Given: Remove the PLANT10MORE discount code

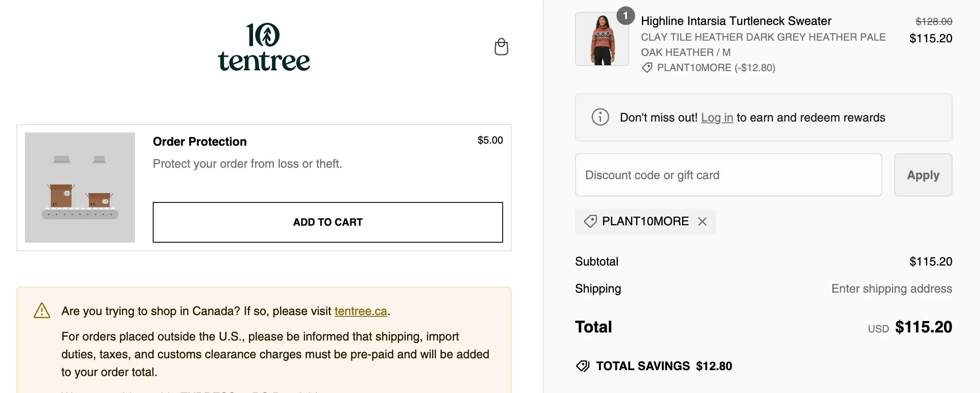Looking at the screenshot, I should tap(702, 221).
